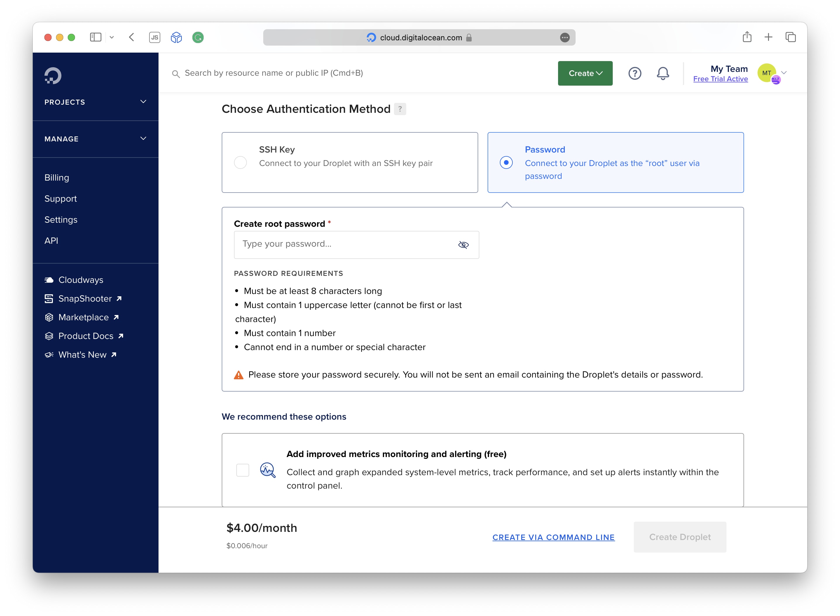The height and width of the screenshot is (616, 840).
Task: Open the Billing menu item
Action: click(x=57, y=177)
